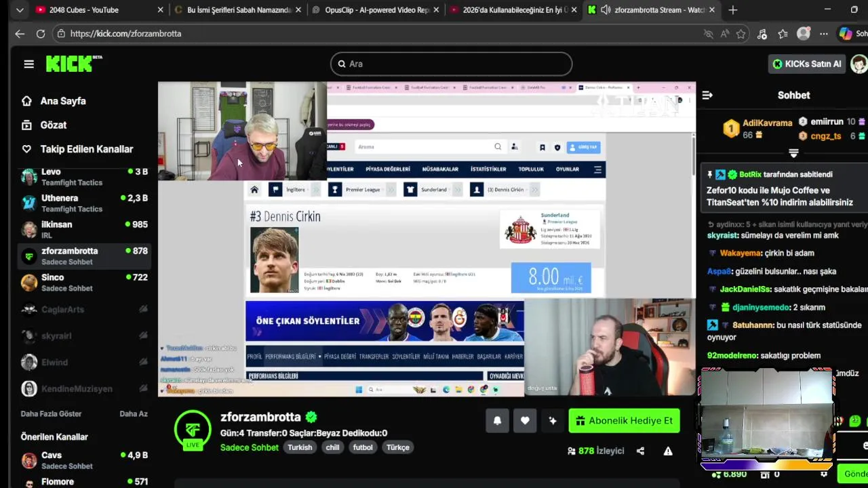Open Flomore recommended channel

point(85,483)
